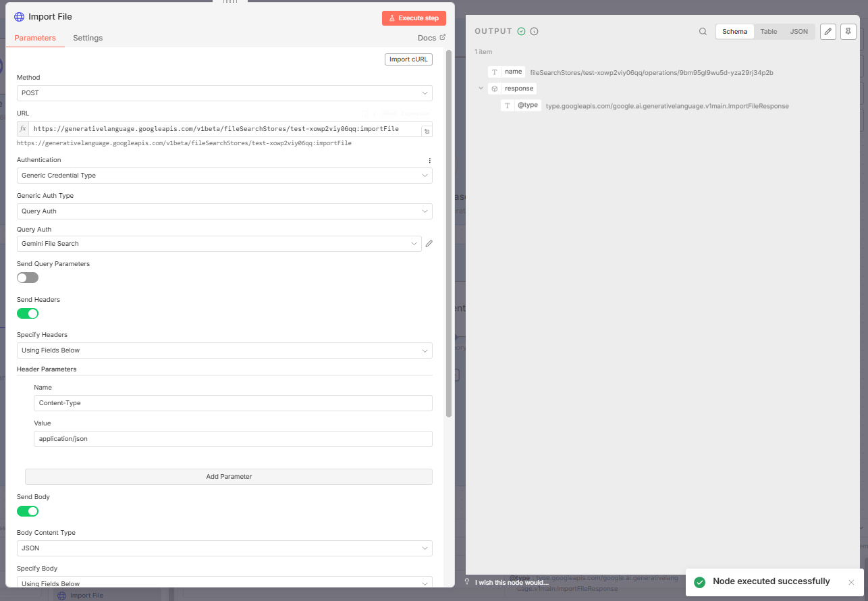This screenshot has height=601, width=868.
Task: Open the Docs link
Action: click(x=432, y=38)
